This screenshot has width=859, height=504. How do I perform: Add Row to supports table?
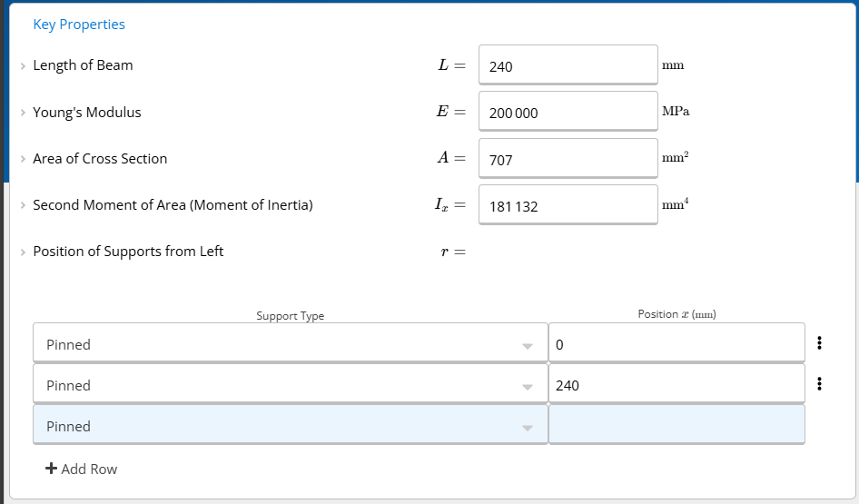point(81,469)
